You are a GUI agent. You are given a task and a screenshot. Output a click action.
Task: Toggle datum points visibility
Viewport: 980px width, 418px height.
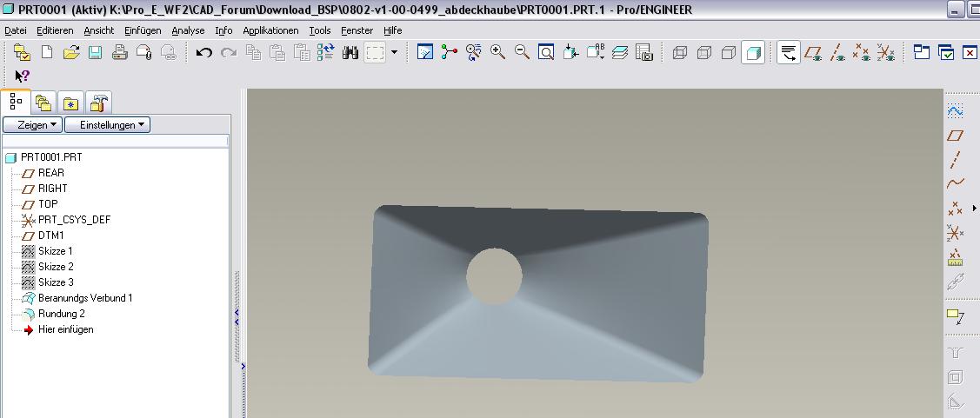862,53
